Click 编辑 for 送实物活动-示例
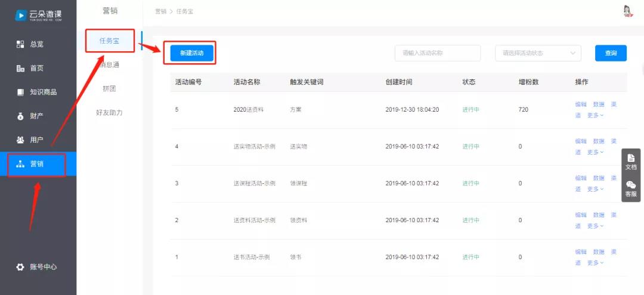644x295 pixels. (581, 141)
